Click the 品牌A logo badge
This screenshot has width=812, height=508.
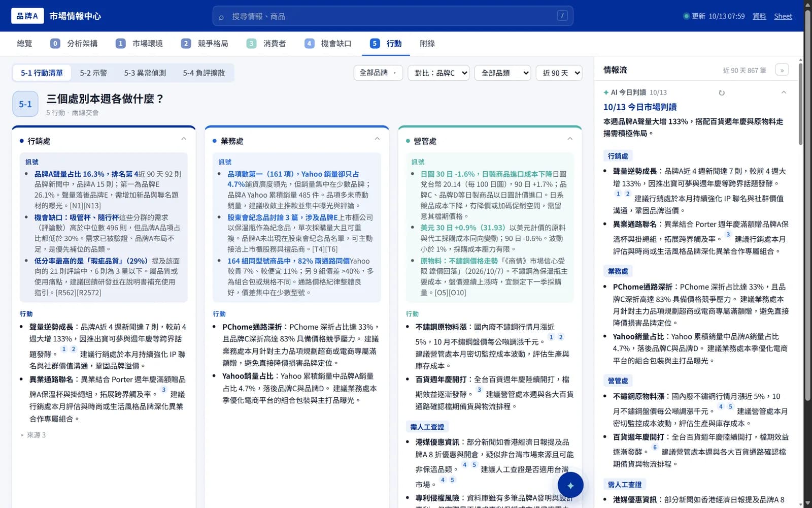point(27,16)
